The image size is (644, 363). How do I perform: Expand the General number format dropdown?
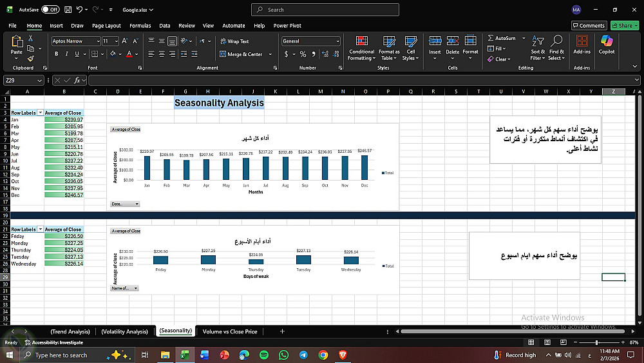[x=337, y=41]
